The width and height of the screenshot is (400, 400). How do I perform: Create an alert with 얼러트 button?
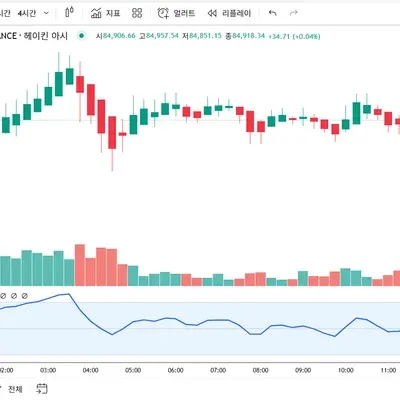click(x=176, y=13)
